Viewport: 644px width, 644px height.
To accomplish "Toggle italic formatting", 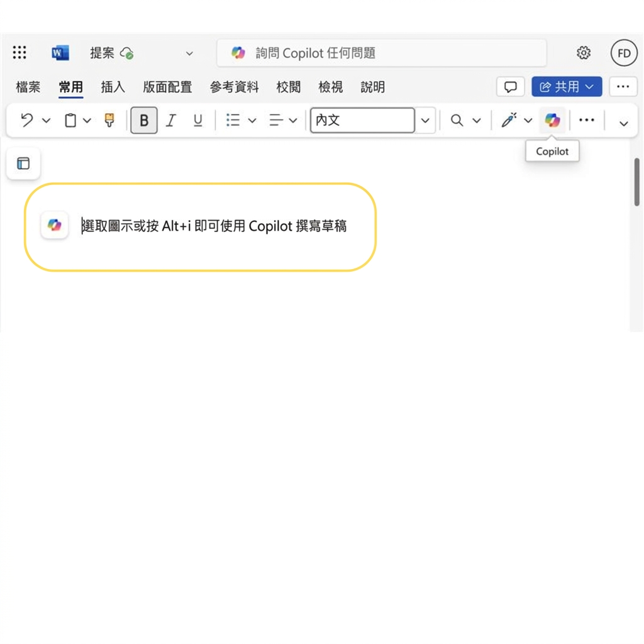I will click(170, 120).
